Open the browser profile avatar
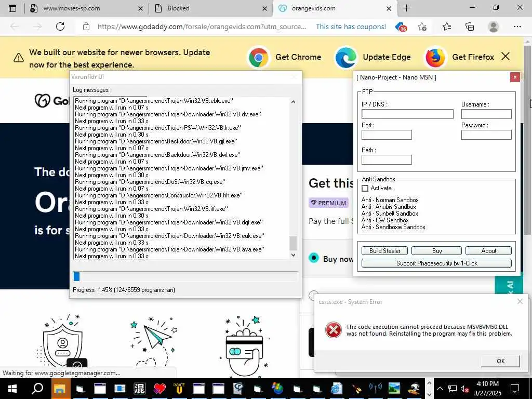Screen dimensions: 532x399 pyautogui.click(x=494, y=26)
